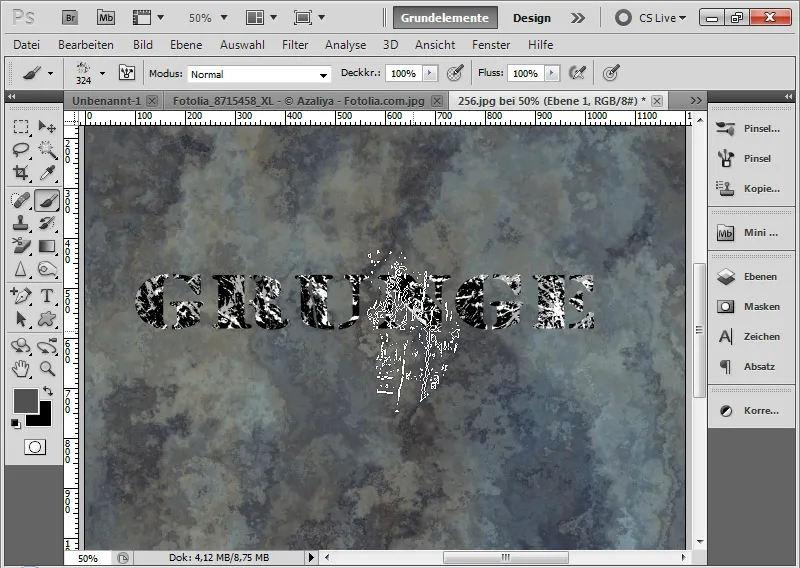
Task: Open the Bearbeiten menu
Action: pos(86,45)
